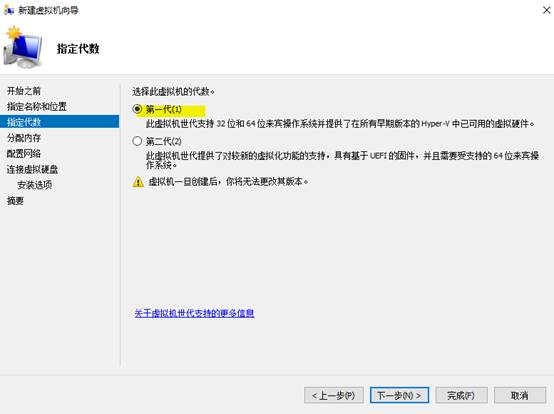Click the wizard icon in title bar
The width and height of the screenshot is (554, 414).
coord(8,10)
